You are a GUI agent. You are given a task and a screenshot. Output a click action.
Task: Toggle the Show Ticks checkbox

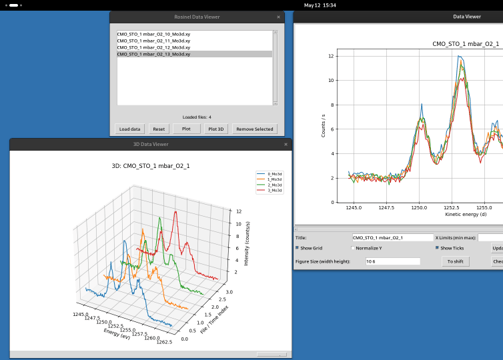pos(437,248)
